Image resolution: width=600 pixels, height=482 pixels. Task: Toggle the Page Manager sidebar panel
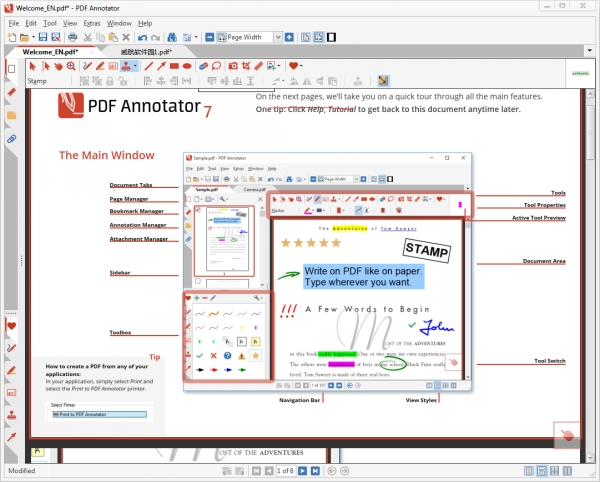click(12, 68)
